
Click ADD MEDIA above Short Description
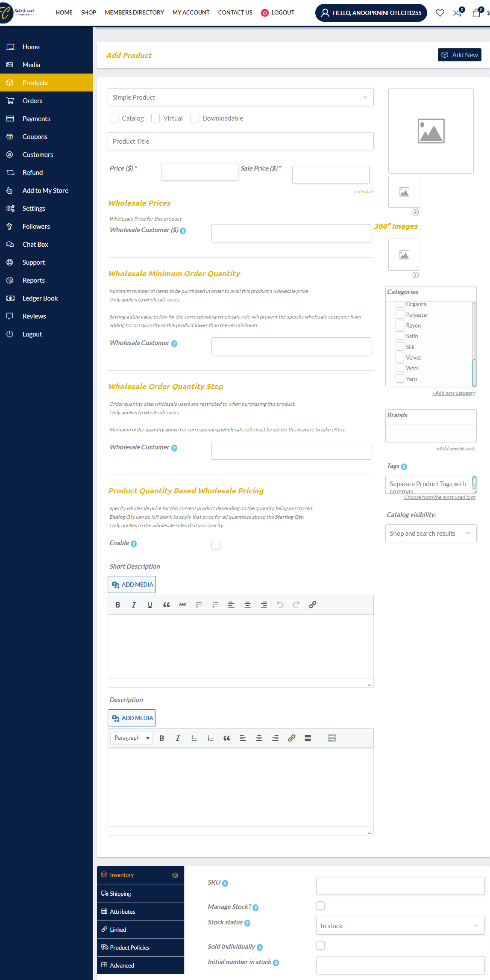tap(132, 584)
